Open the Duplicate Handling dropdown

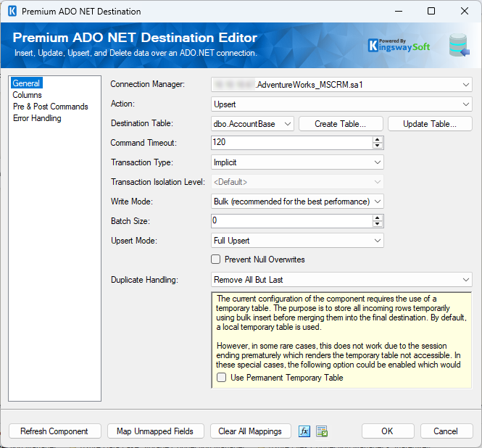pos(341,280)
